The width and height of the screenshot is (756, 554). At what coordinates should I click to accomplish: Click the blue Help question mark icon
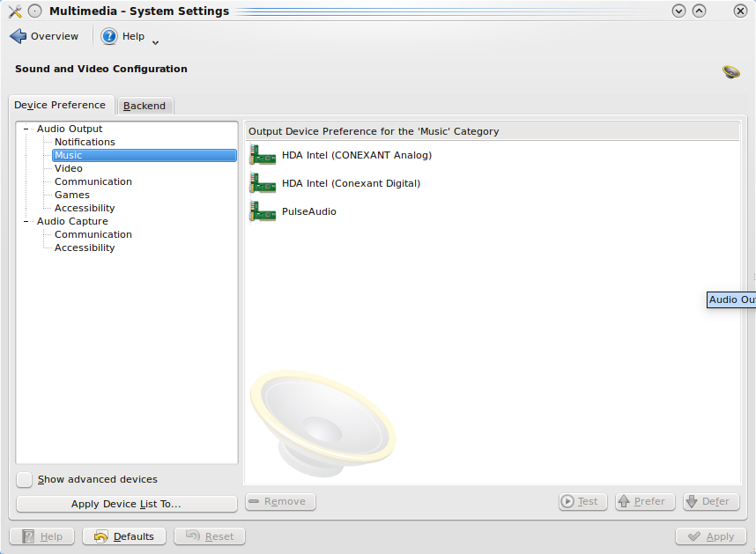click(109, 36)
